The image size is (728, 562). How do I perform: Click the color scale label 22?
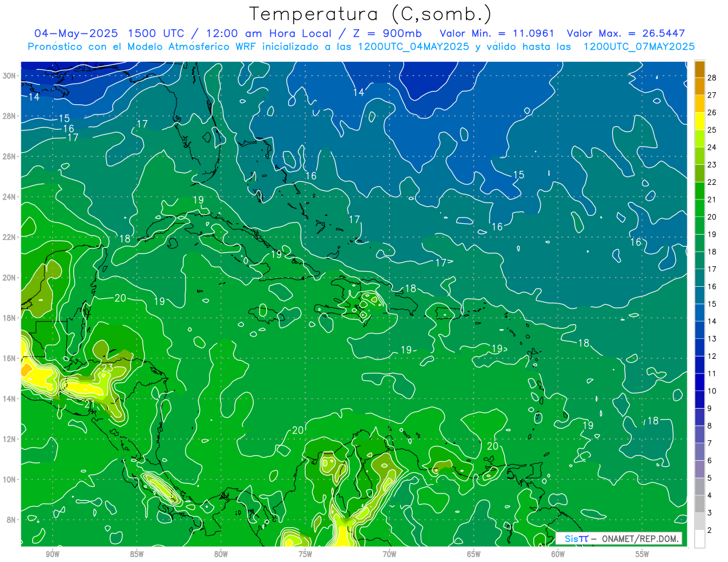[713, 182]
